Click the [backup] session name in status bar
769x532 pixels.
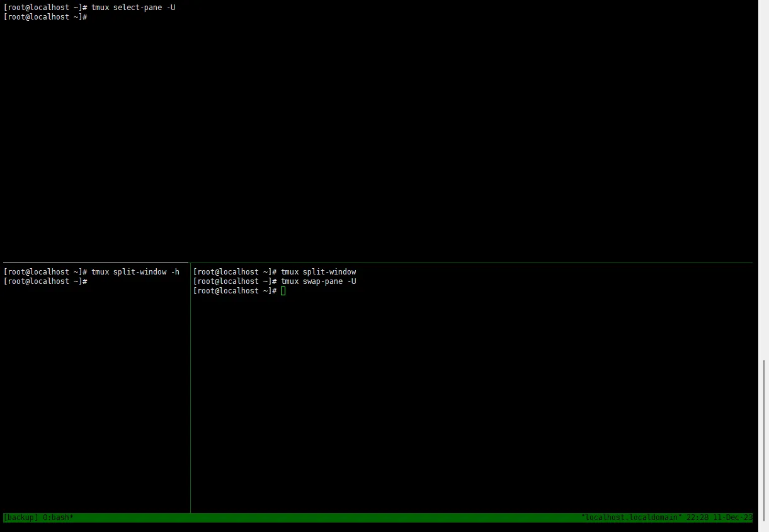pos(21,518)
